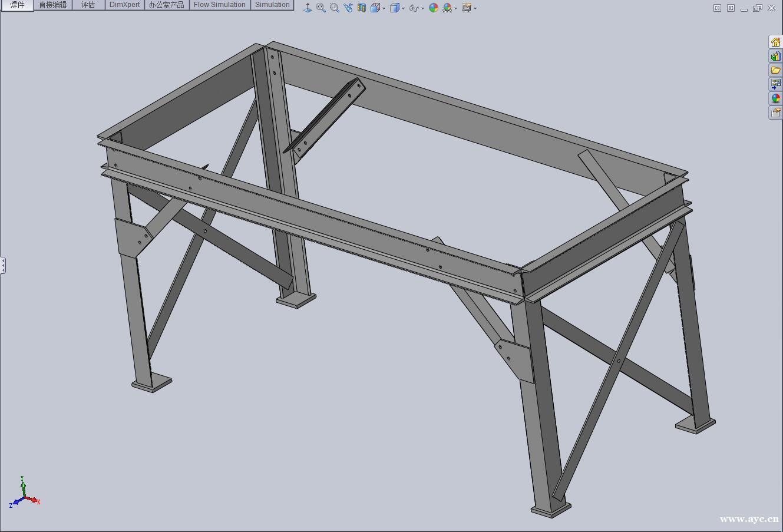Open the Custom Properties task pane
The width and height of the screenshot is (783, 532).
(x=775, y=111)
